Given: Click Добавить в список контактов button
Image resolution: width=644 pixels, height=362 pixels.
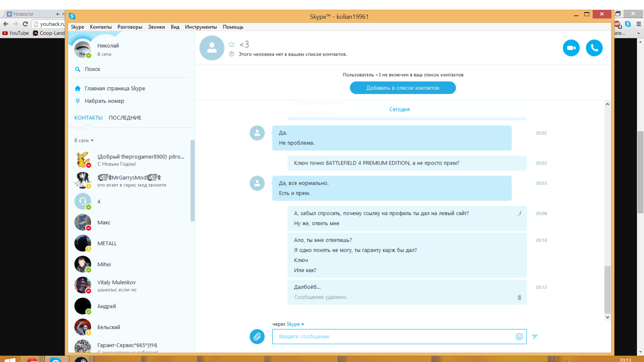Looking at the screenshot, I should (402, 88).
